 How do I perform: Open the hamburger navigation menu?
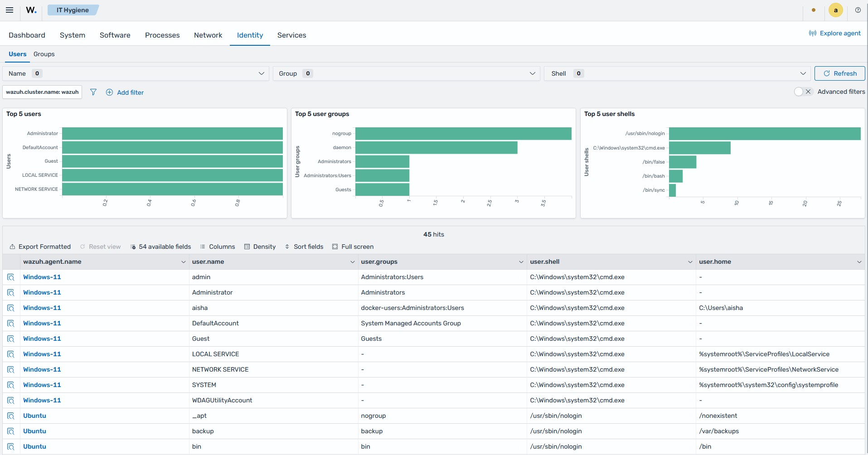tap(10, 10)
